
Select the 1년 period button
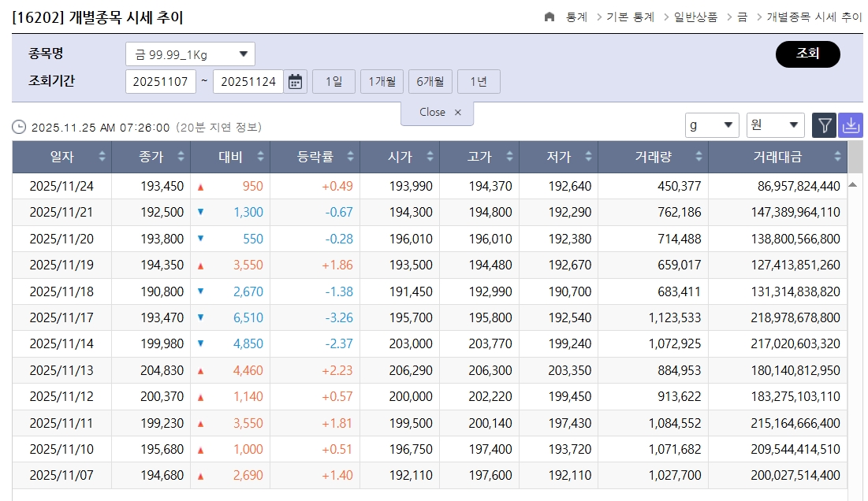coord(479,80)
